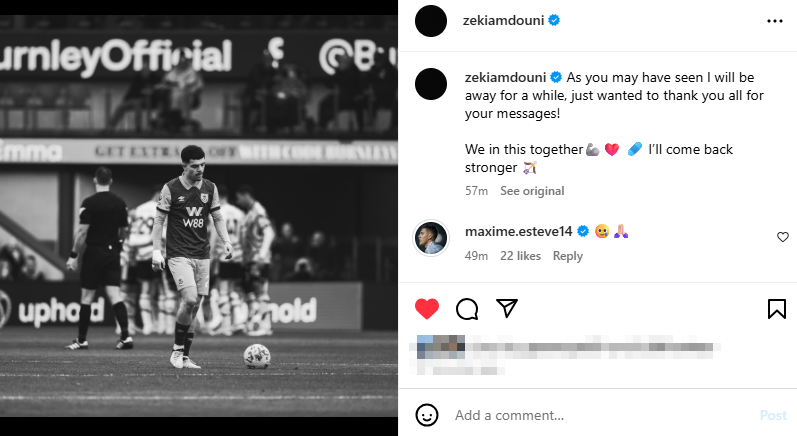The height and width of the screenshot is (436, 797).
Task: Click the 49m comment timestamp
Action: coord(476,256)
